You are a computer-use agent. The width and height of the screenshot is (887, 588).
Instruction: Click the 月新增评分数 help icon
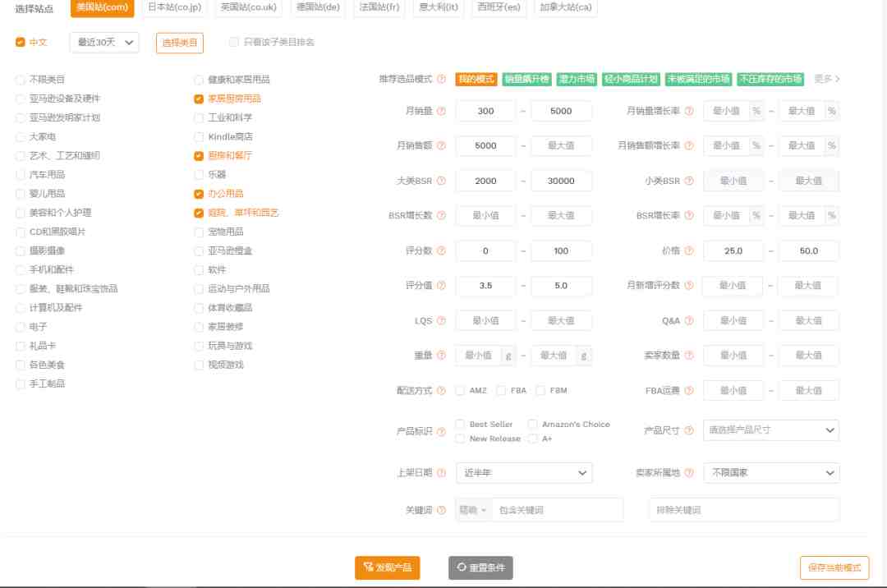[x=689, y=286]
